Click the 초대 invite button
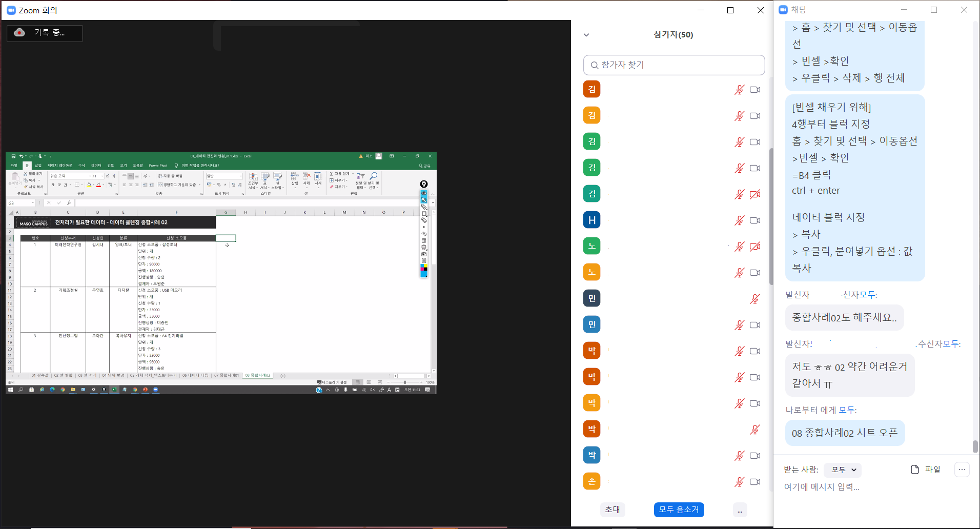 pyautogui.click(x=612, y=510)
